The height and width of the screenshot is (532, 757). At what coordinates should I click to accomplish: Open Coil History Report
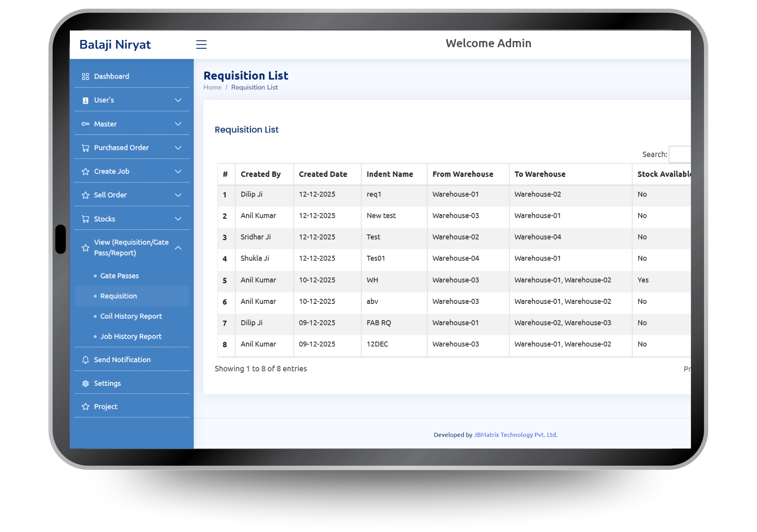tap(131, 316)
